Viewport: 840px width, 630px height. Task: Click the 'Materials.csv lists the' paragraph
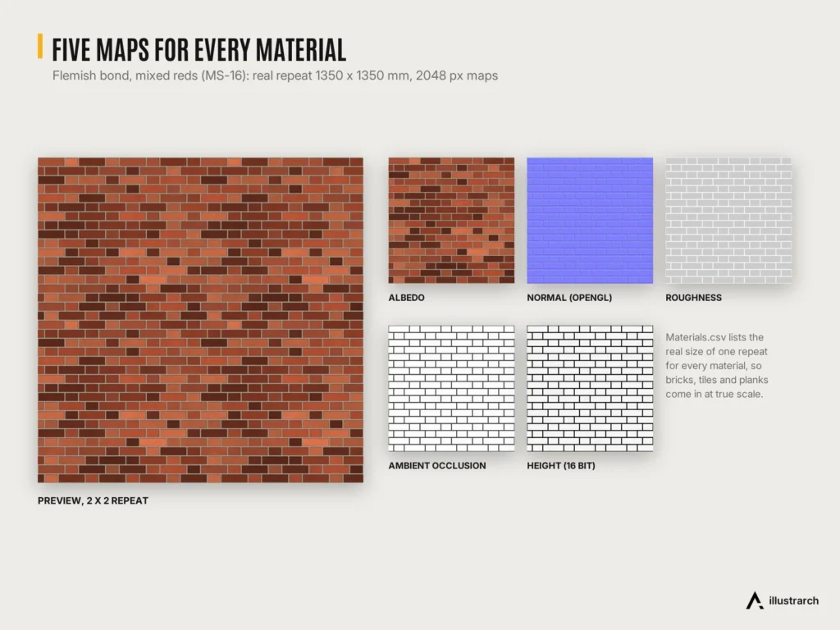point(717,366)
